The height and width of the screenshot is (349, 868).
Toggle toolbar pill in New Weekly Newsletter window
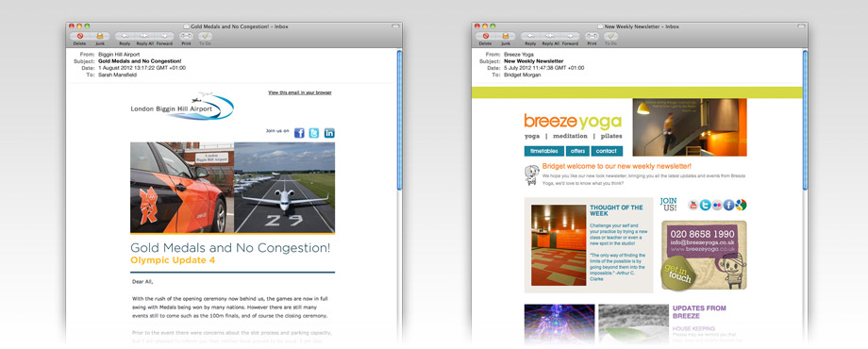pos(801,26)
